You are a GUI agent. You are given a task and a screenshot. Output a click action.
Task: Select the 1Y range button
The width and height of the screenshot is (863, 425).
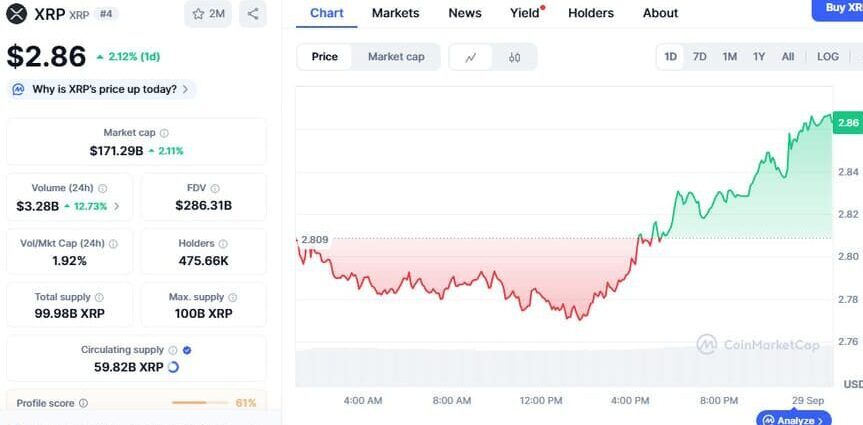759,57
